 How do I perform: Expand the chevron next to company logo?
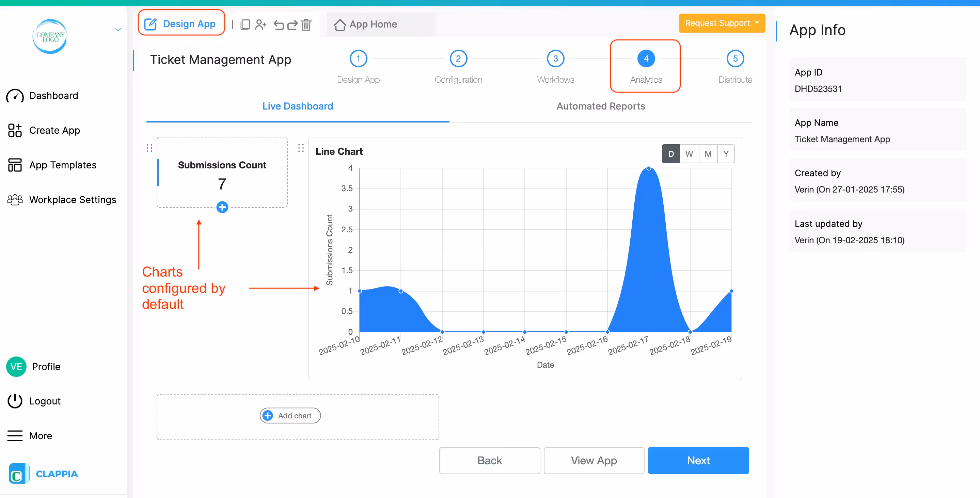[x=118, y=30]
